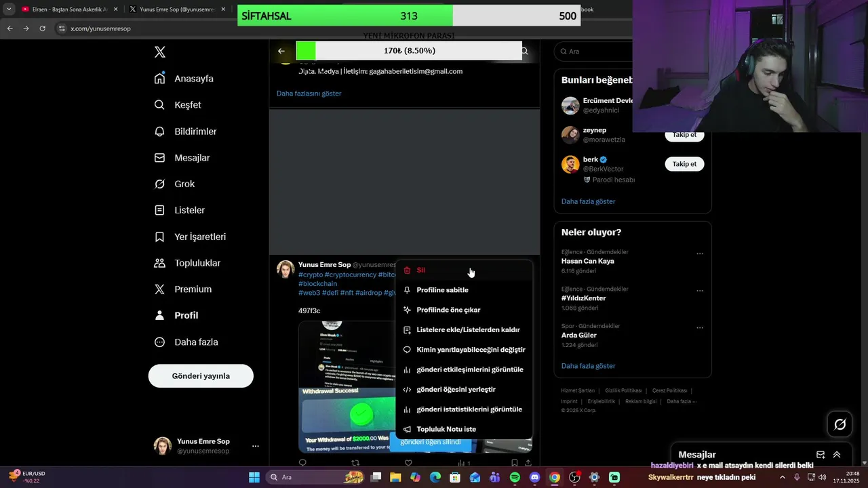Select Topluluk Notu iste
This screenshot has width=868, height=488.
pos(465,429)
